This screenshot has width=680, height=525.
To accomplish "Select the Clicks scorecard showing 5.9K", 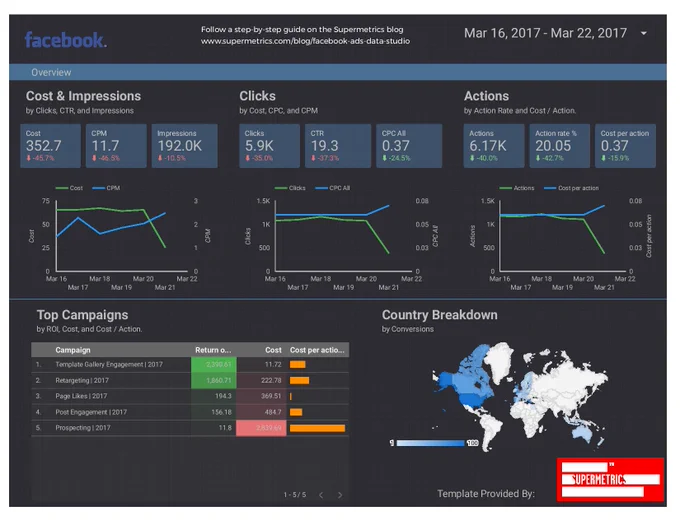I will click(x=269, y=146).
